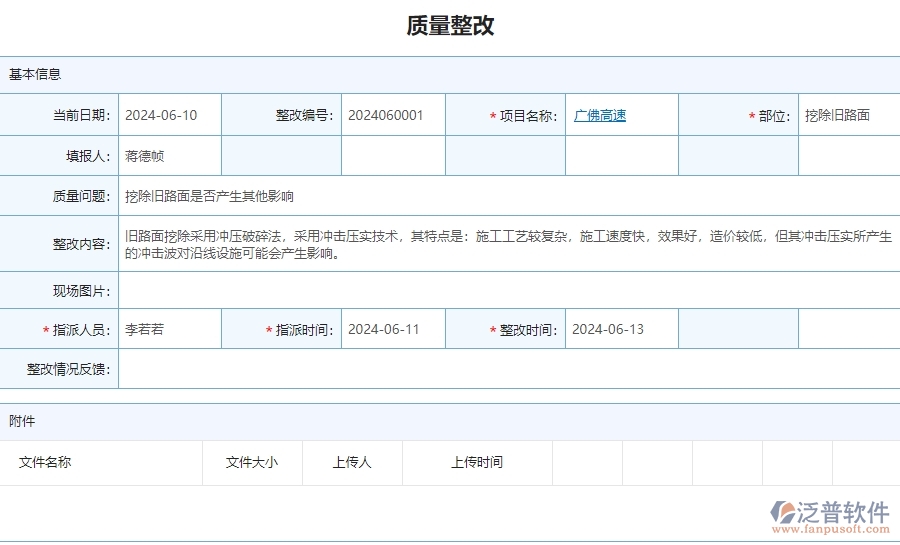Click the 基本信息 section header
Image resolution: width=900 pixels, height=545 pixels.
[35, 74]
